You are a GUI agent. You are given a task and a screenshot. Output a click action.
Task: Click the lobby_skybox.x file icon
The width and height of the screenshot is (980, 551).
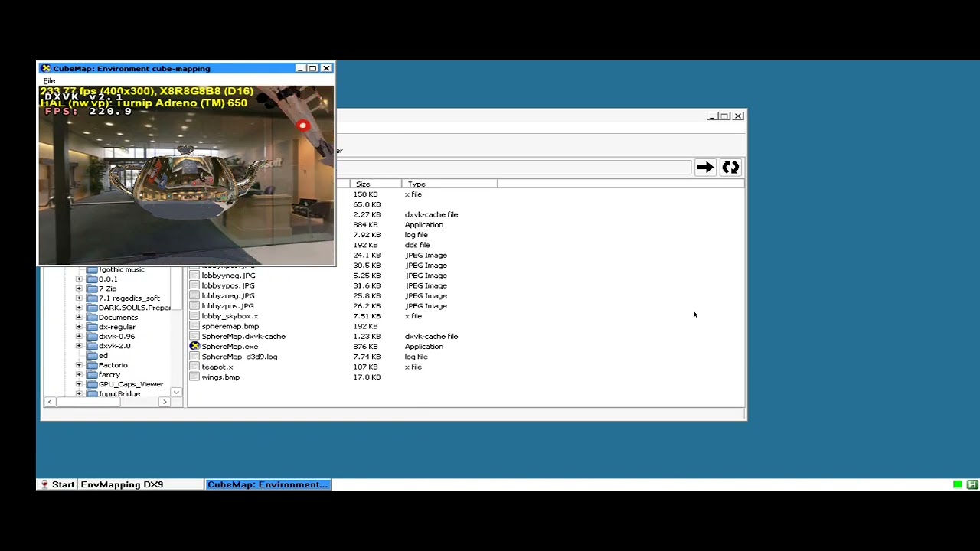[194, 316]
